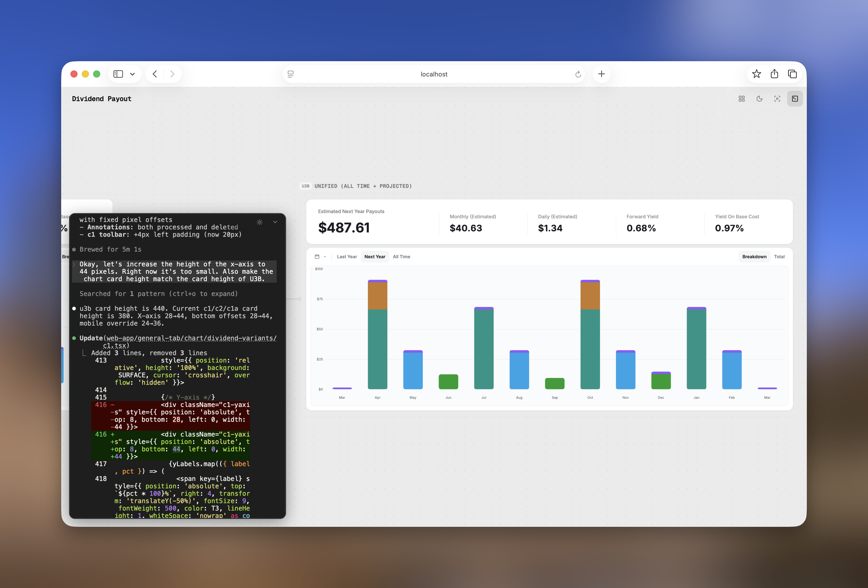Click the share icon in the browser toolbar
The height and width of the screenshot is (588, 868).
[774, 74]
